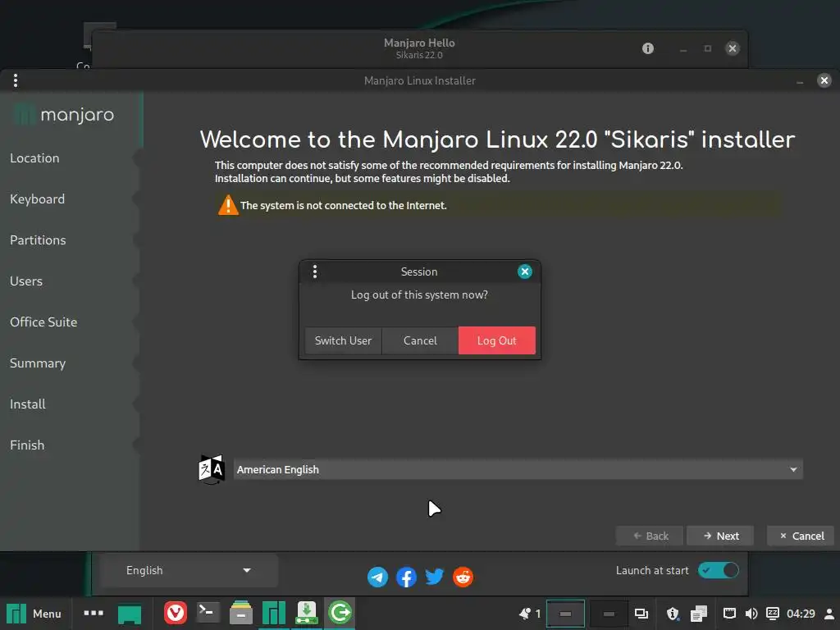
Task: Open the 04:29 clock calendar
Action: tap(801, 614)
